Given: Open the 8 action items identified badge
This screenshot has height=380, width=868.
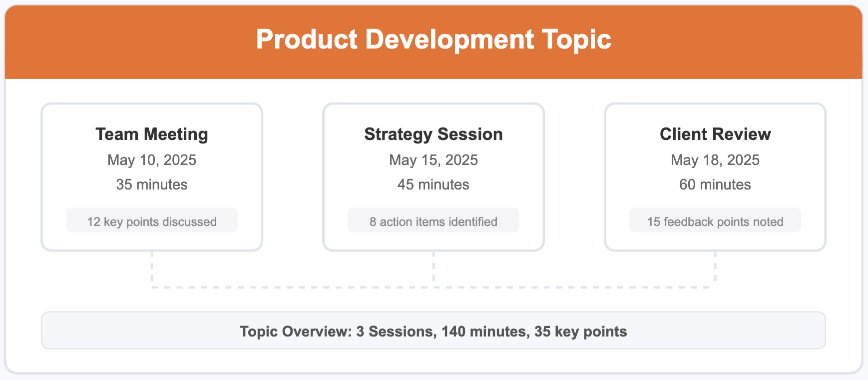Looking at the screenshot, I should click(x=434, y=220).
